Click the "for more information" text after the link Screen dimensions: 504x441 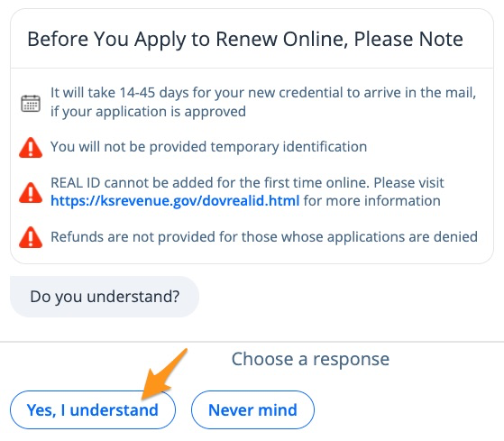[371, 201]
